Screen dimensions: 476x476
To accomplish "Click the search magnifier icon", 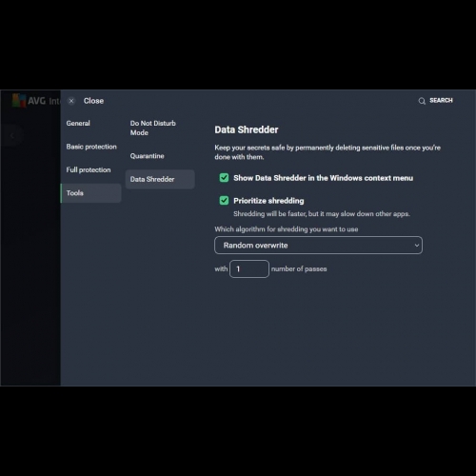I will [x=422, y=101].
